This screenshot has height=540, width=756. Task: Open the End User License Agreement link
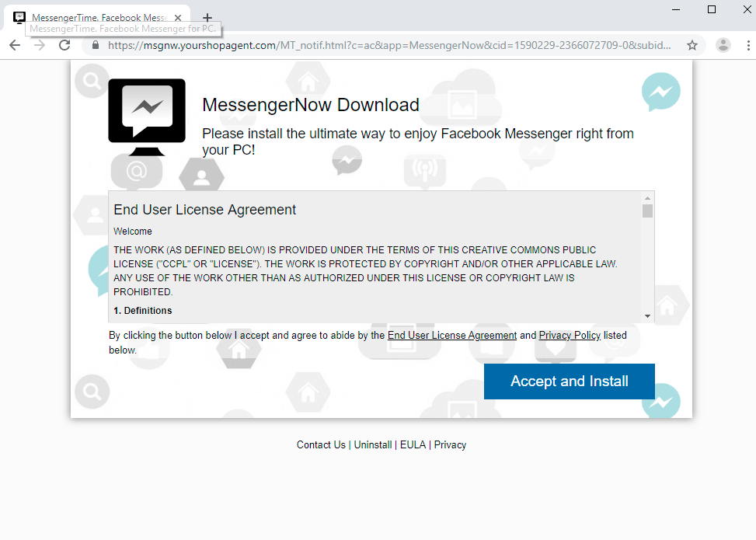click(451, 335)
